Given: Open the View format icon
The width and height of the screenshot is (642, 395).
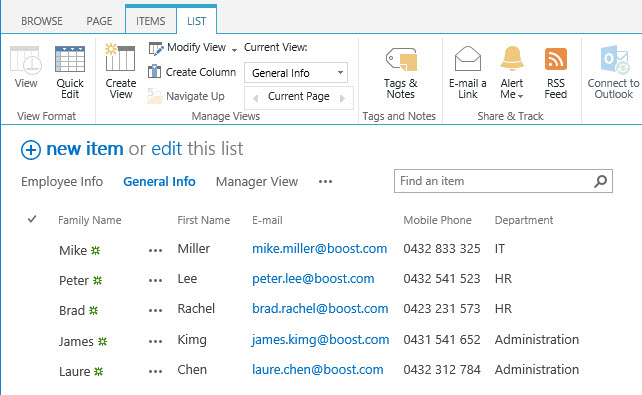Looking at the screenshot, I should coord(26,60).
